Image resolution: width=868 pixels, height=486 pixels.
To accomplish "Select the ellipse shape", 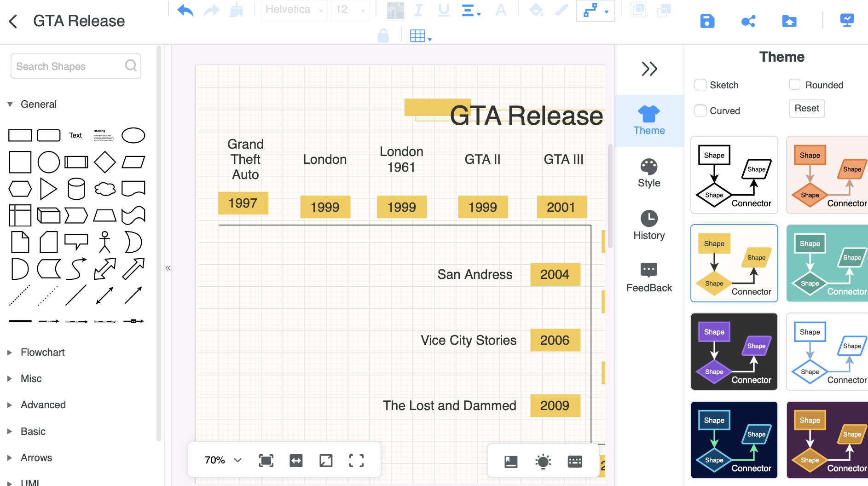I will [133, 135].
